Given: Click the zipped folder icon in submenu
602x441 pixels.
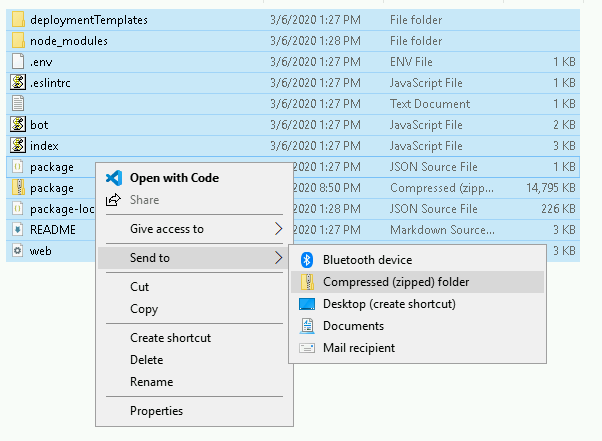Looking at the screenshot, I should (x=306, y=282).
